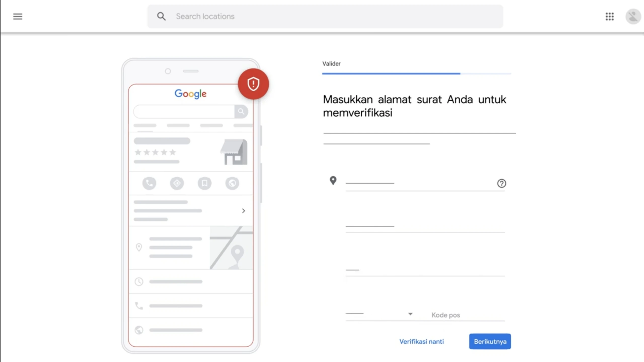The height and width of the screenshot is (362, 644).
Task: Click the Valider progress bar
Action: click(x=416, y=73)
